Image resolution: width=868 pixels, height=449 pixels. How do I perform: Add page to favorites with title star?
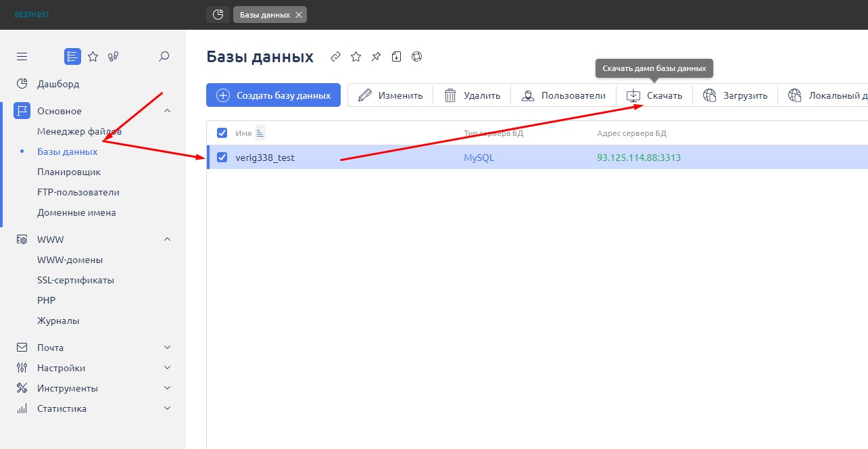pyautogui.click(x=356, y=57)
